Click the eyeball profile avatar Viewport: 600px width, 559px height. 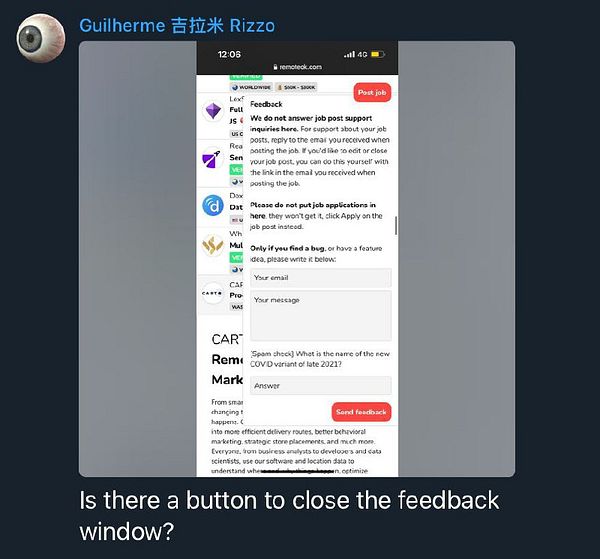point(41,38)
